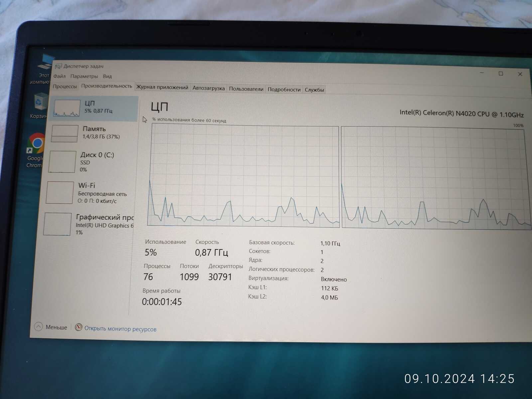Click the Диск 0 (C:) label

[x=97, y=155]
